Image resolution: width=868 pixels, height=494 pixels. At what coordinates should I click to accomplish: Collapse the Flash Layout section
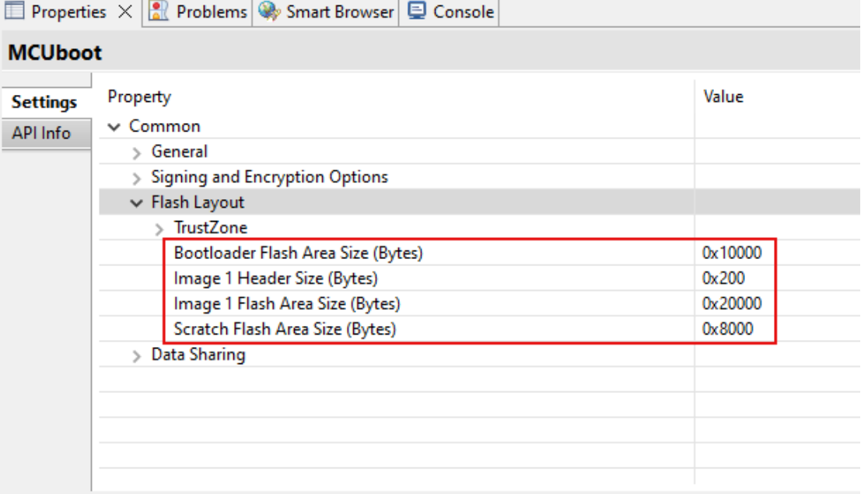136,201
